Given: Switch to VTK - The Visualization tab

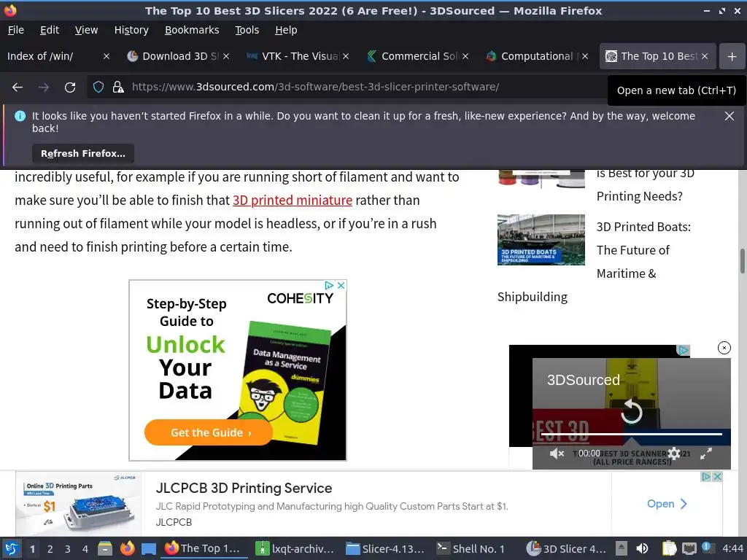Looking at the screenshot, I should (x=293, y=56).
